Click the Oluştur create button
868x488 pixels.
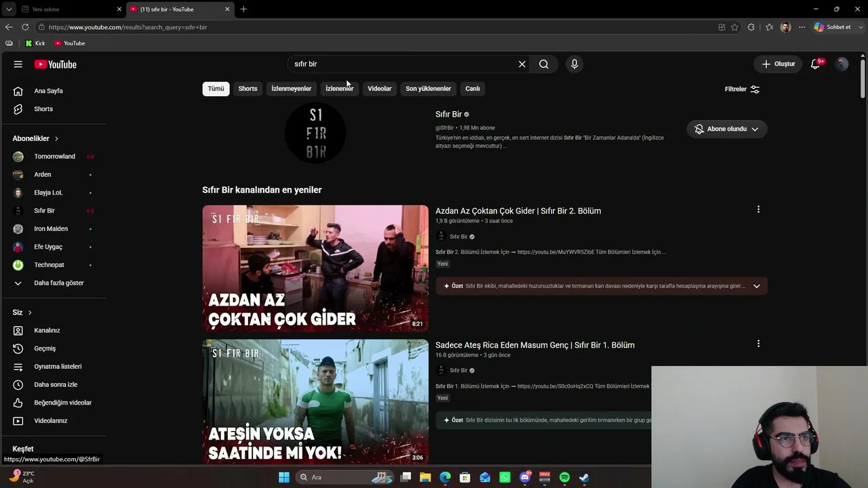[x=778, y=64]
